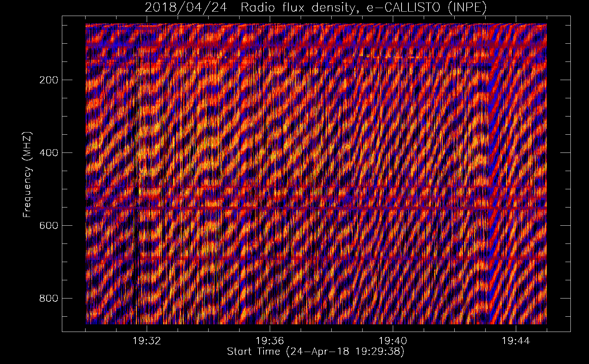This screenshot has width=589, height=364.
Task: Click the '19:40' time tick label
Action: 393,341
